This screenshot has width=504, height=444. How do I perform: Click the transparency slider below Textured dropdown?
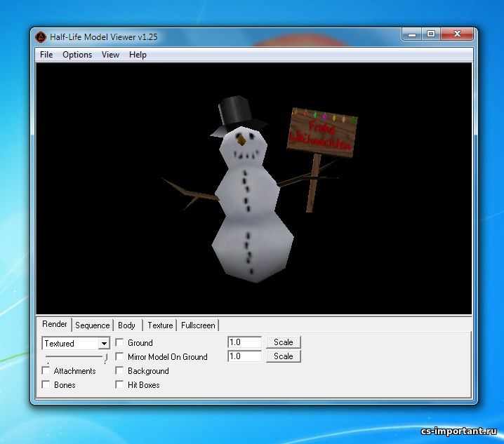(75, 358)
